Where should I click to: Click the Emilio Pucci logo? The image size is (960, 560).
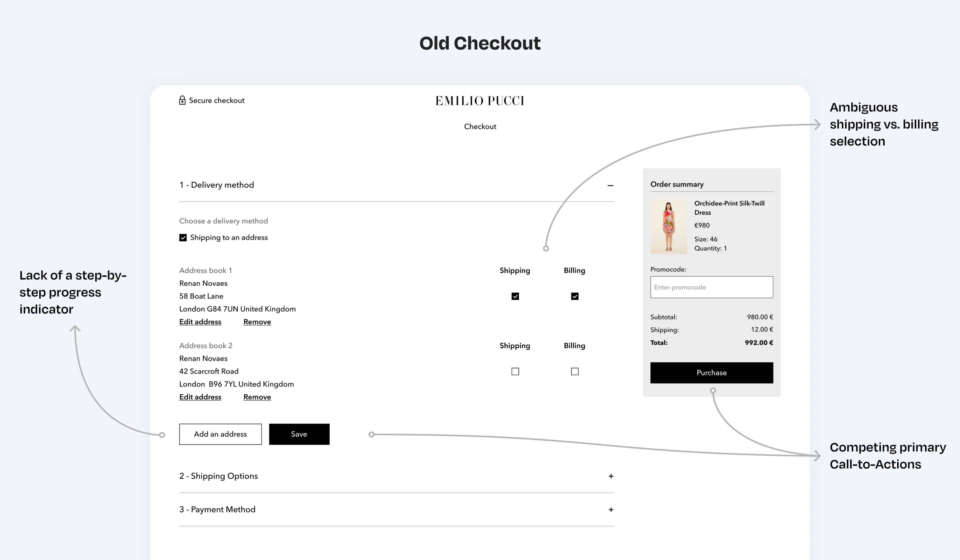[x=480, y=100]
